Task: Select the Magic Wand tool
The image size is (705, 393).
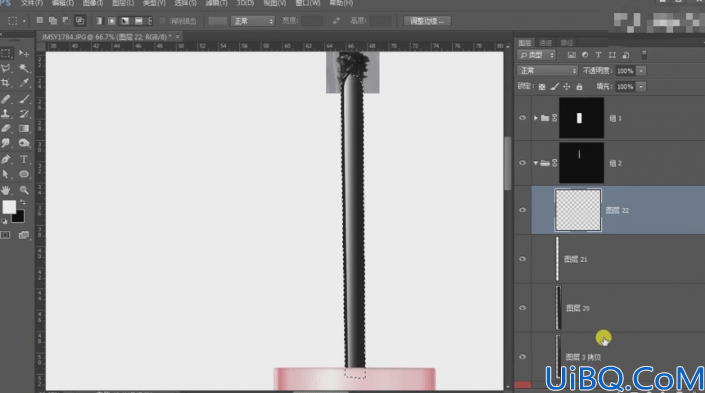Action: tap(24, 68)
